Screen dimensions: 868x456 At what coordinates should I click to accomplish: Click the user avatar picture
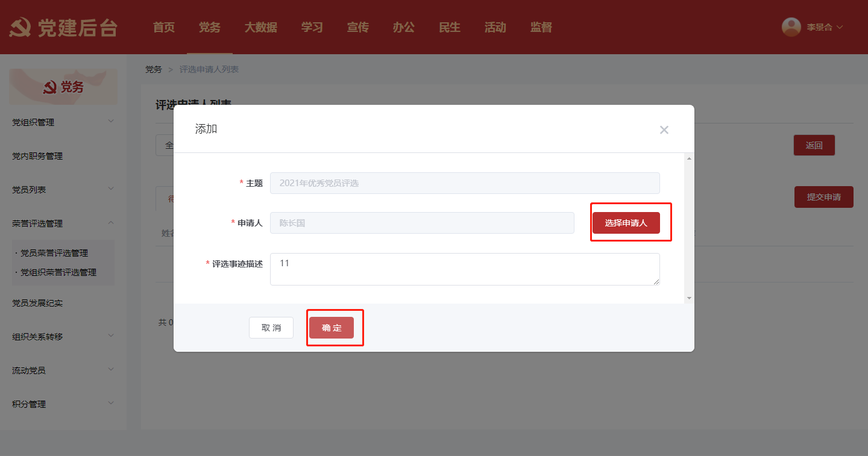coord(791,27)
